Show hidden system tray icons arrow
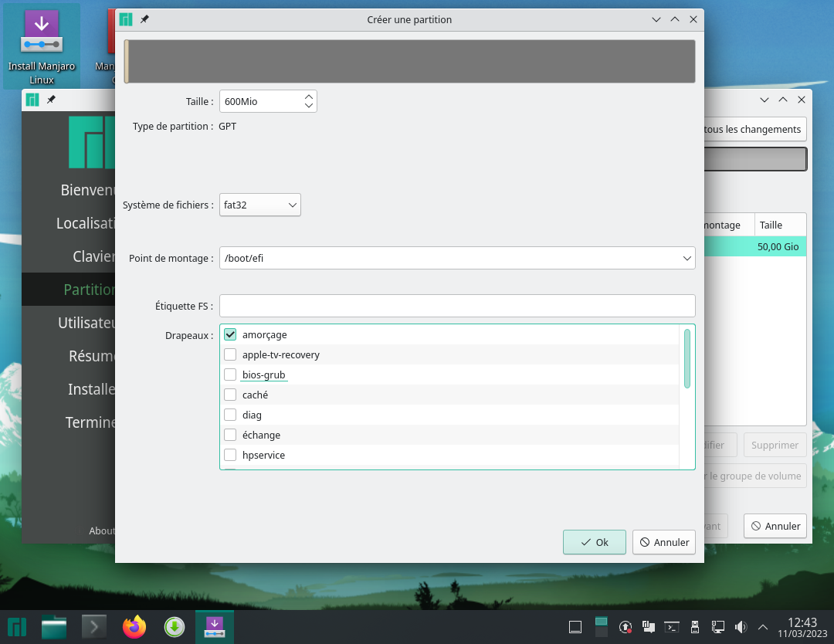The height and width of the screenshot is (644, 834). coord(763,627)
